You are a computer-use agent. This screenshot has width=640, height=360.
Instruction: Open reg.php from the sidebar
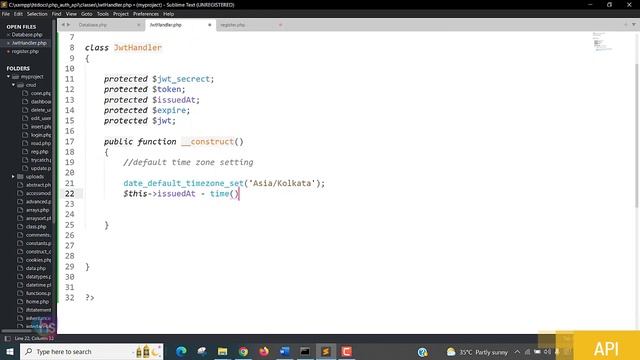tap(39, 151)
